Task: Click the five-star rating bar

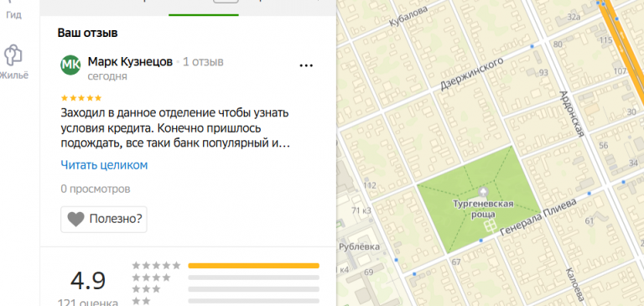Action: 253,266
